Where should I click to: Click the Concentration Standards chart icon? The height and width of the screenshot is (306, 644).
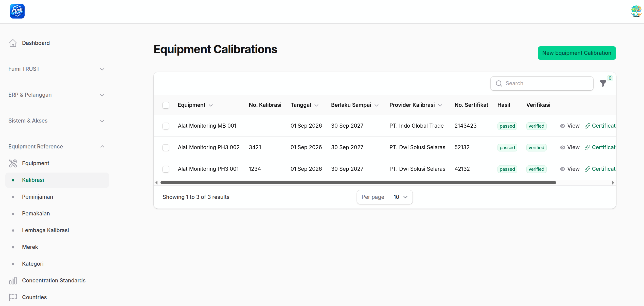[x=13, y=281]
